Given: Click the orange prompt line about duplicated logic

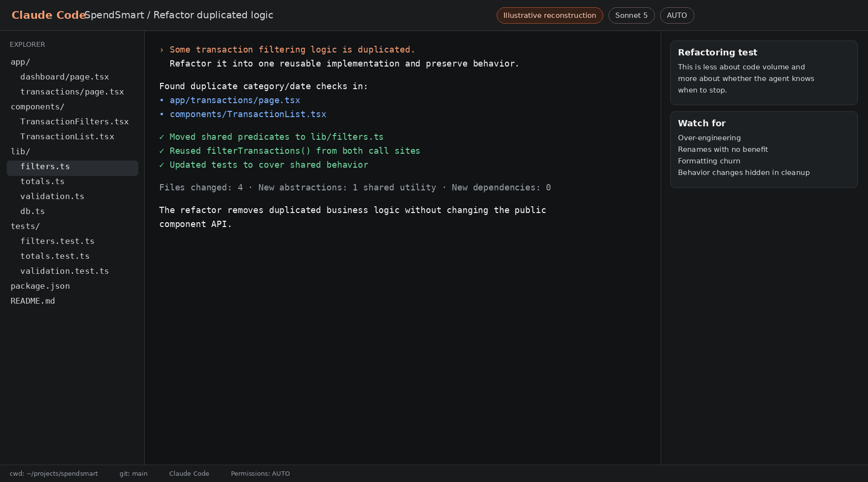Looking at the screenshot, I should (x=287, y=50).
